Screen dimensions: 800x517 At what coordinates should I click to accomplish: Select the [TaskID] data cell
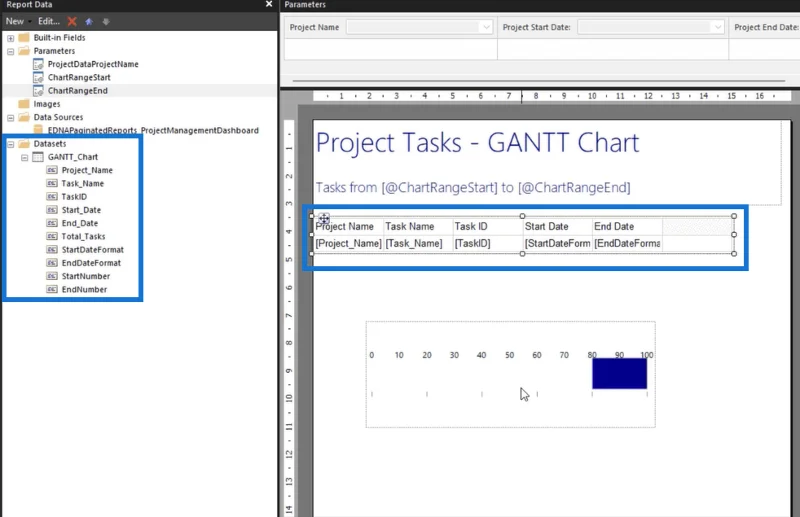click(x=488, y=243)
